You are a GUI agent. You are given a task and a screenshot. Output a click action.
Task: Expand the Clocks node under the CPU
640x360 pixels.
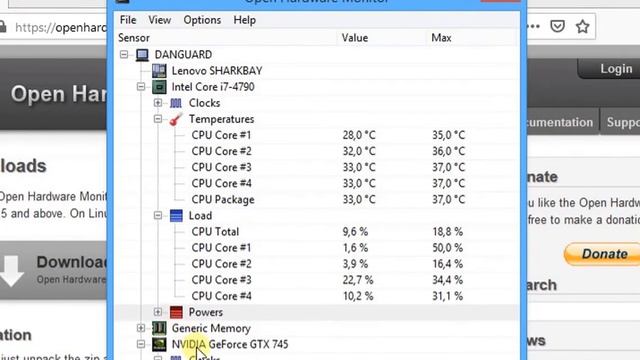click(x=158, y=103)
